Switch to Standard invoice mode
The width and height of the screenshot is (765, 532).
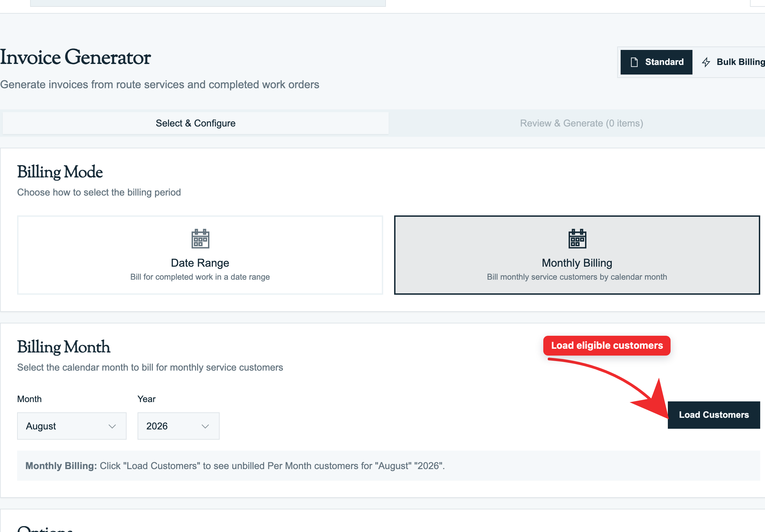[x=656, y=62]
